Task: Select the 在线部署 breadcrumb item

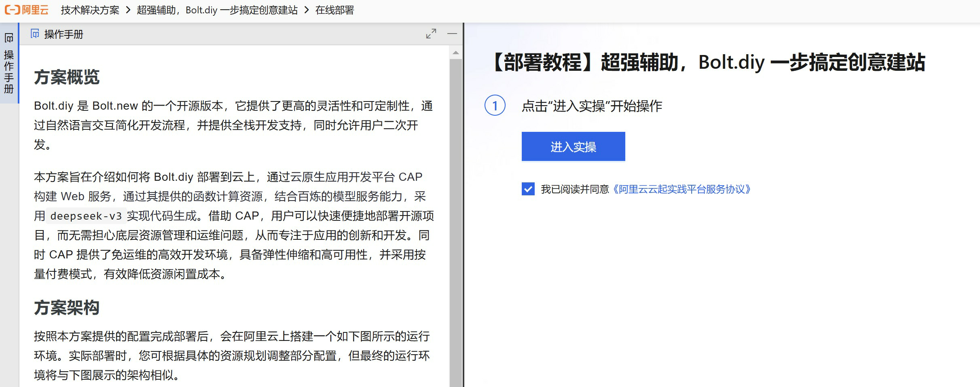Action: pyautogui.click(x=334, y=10)
